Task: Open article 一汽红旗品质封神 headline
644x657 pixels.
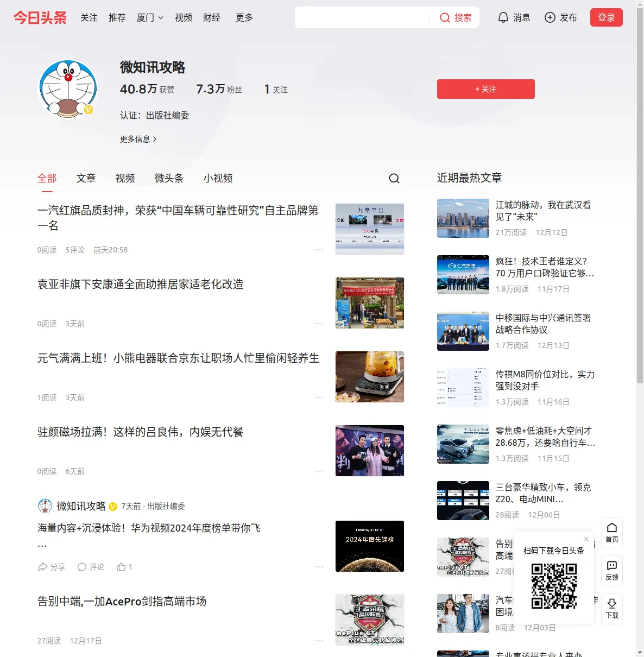Action: tap(178, 218)
